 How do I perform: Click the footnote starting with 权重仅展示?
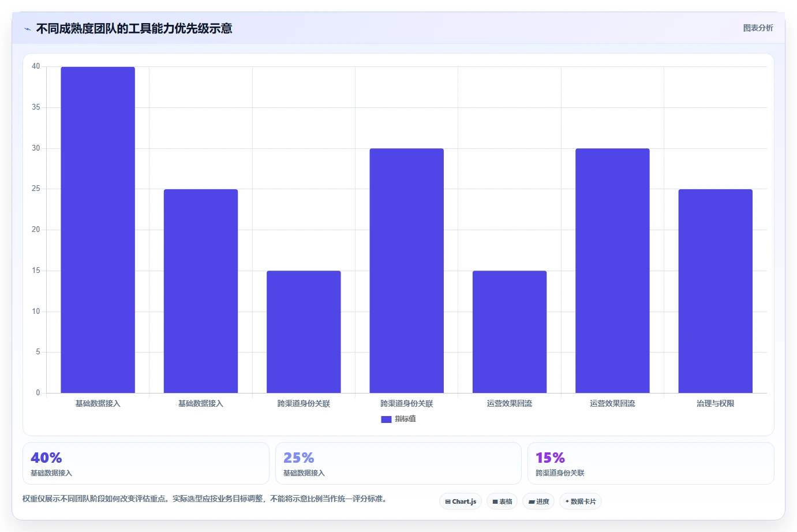204,499
